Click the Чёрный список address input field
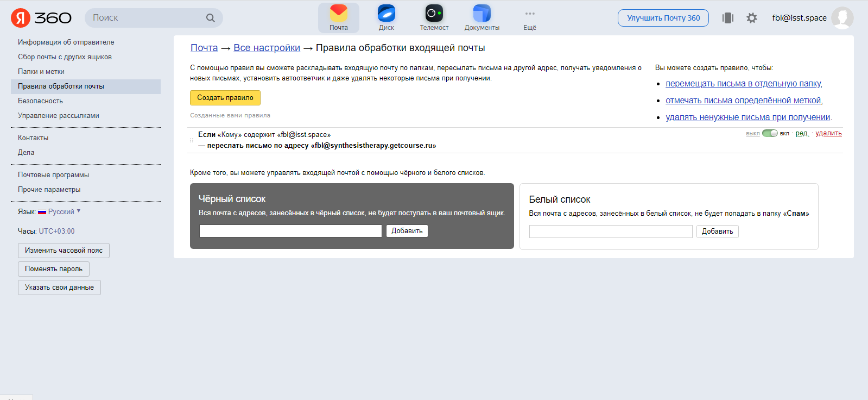This screenshot has width=868, height=400. [x=290, y=231]
